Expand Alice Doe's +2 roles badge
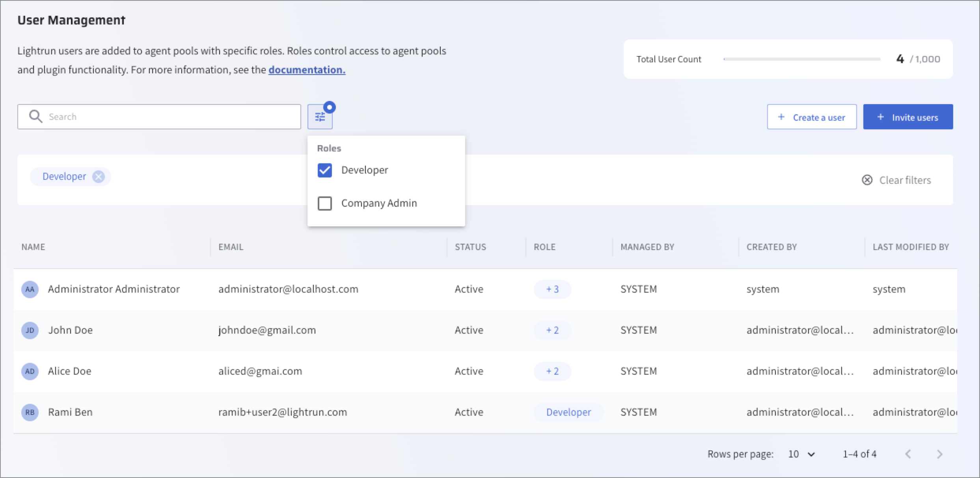Screen dimensions: 980x478 (x=552, y=371)
